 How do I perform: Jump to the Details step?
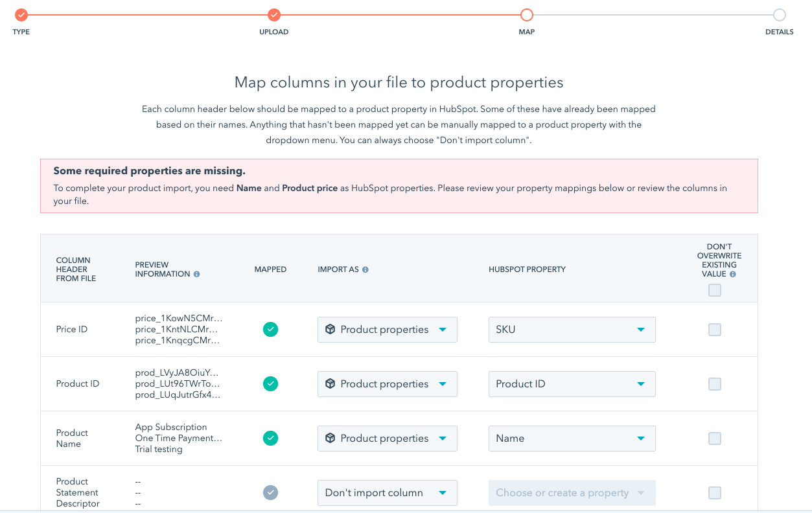click(x=779, y=15)
